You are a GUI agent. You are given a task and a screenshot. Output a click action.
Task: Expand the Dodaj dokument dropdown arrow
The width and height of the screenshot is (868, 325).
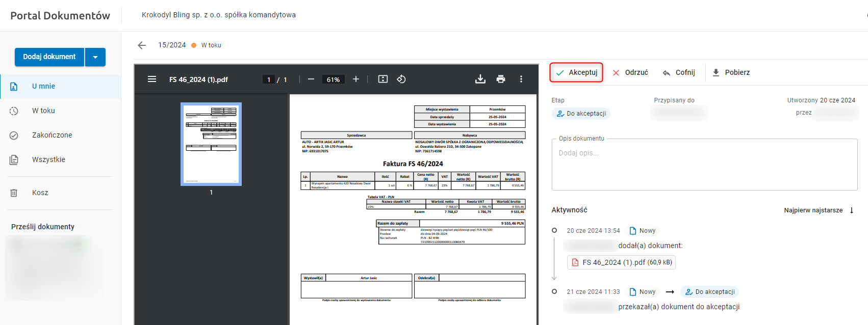tap(95, 57)
